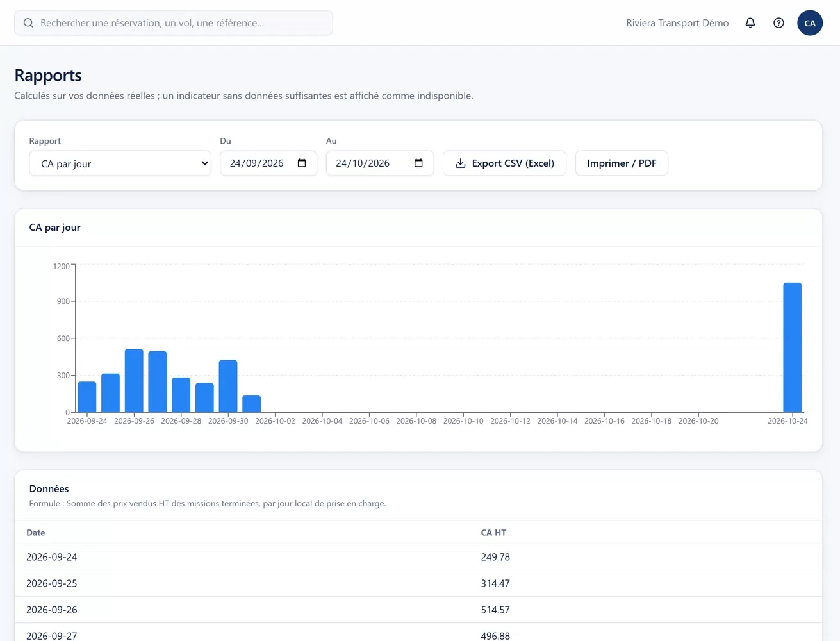840x641 pixels.
Task: Select the 249.78 value cell
Action: [x=495, y=557]
